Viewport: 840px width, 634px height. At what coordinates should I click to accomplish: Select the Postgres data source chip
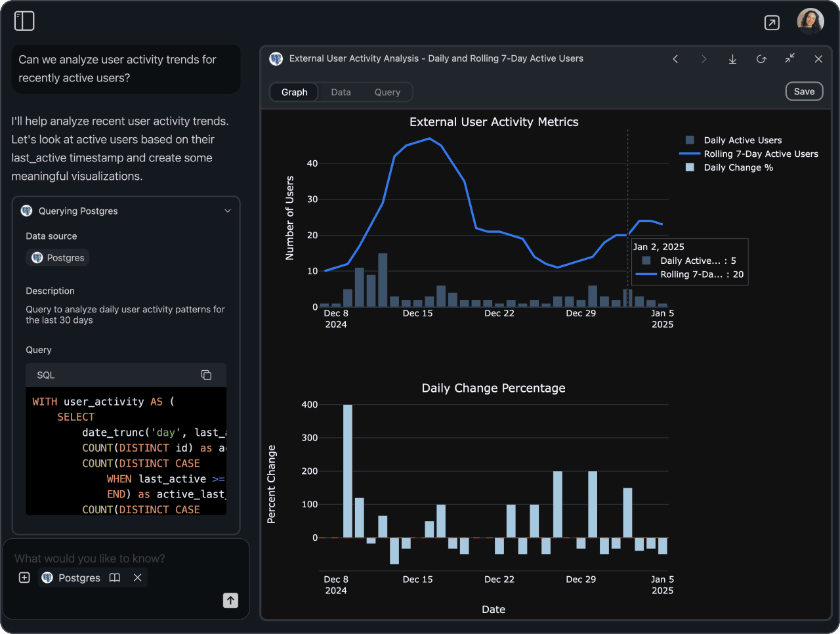point(57,257)
